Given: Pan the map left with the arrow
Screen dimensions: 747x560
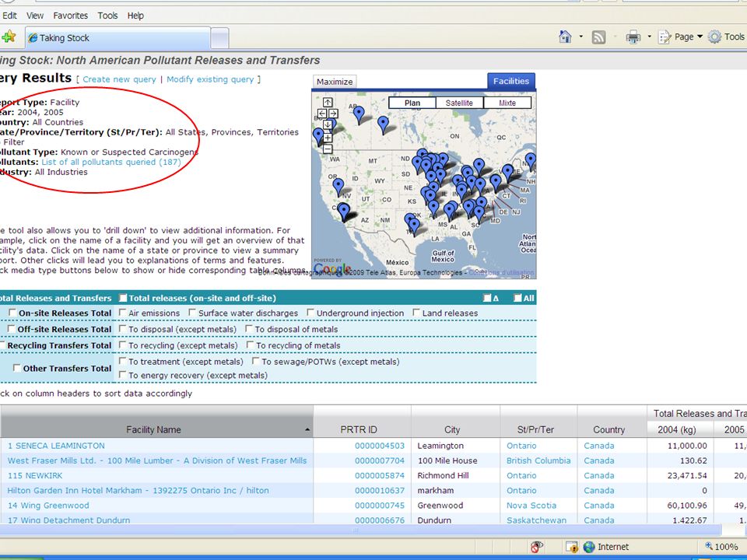Looking at the screenshot, I should 322,114.
